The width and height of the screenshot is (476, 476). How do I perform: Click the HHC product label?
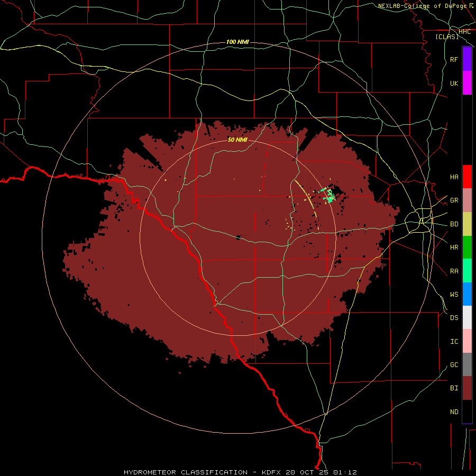[x=464, y=32]
